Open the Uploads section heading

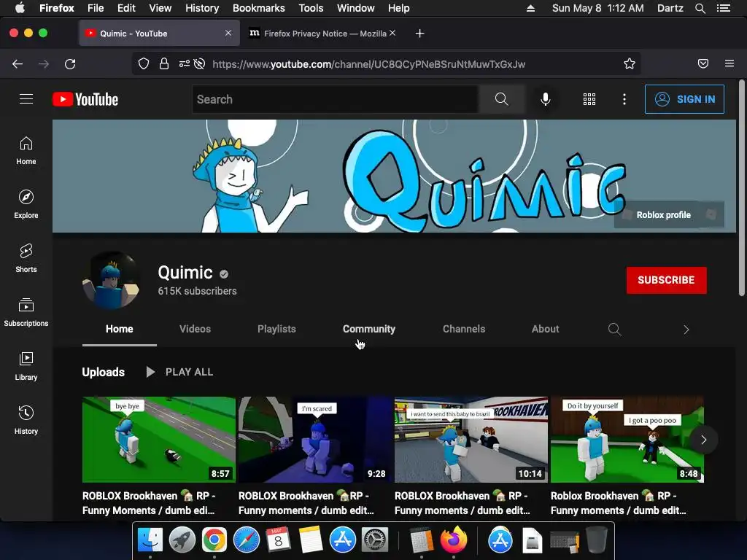(104, 372)
